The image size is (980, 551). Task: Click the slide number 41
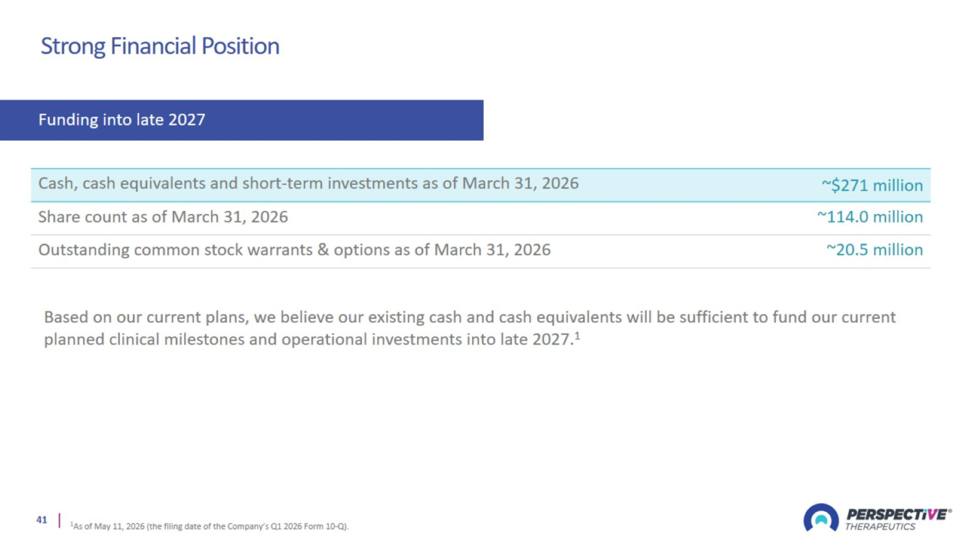[42, 520]
